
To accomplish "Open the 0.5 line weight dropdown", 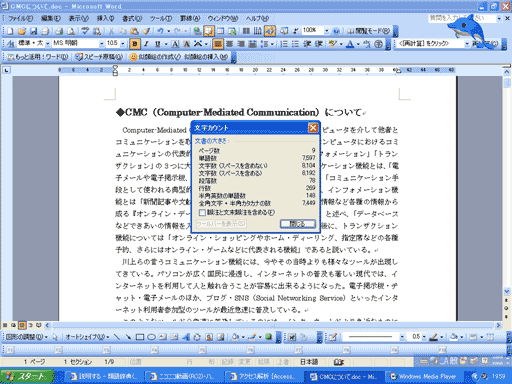I will tap(424, 337).
